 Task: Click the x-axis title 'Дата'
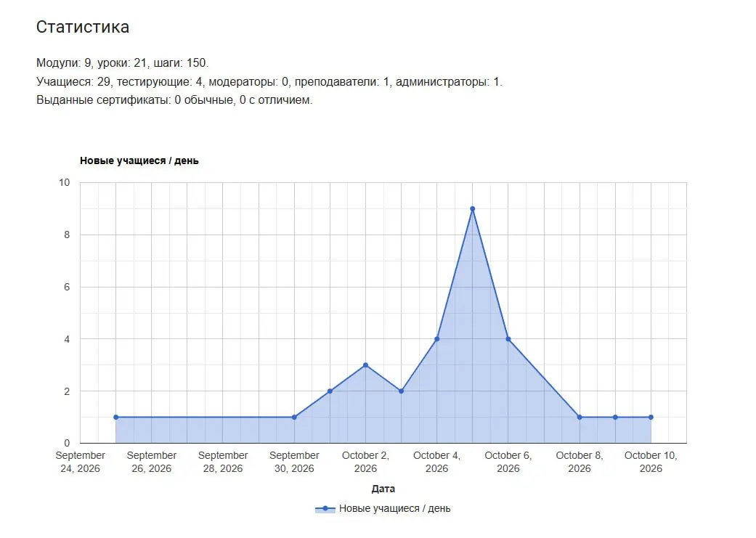[x=383, y=489]
